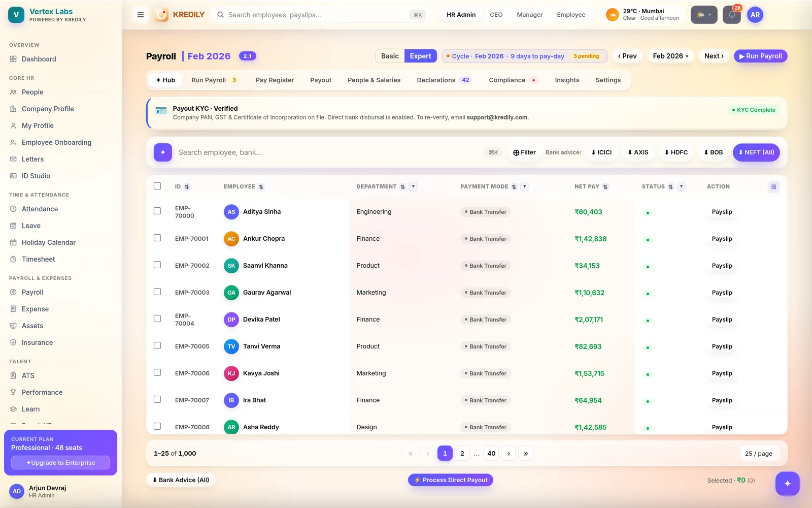Click the purple Run Payroll button

pyautogui.click(x=760, y=56)
